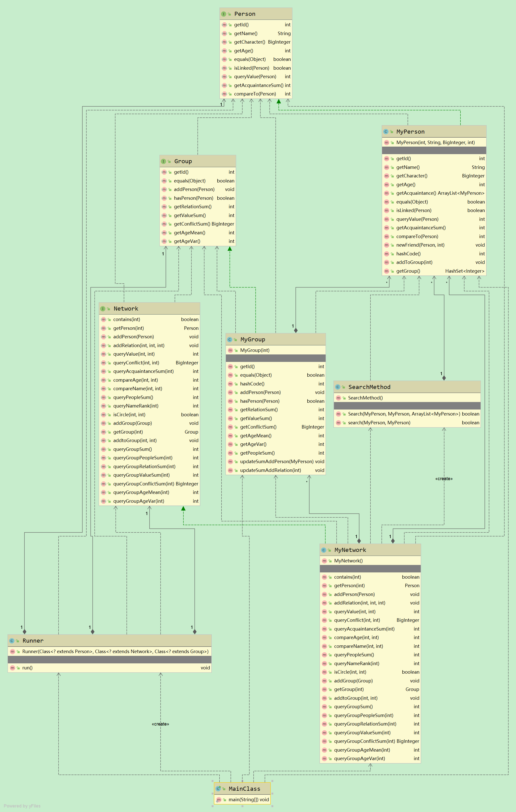This screenshot has width=516, height=812.
Task: Click the interface icon beside Group title
Action: coord(163,162)
